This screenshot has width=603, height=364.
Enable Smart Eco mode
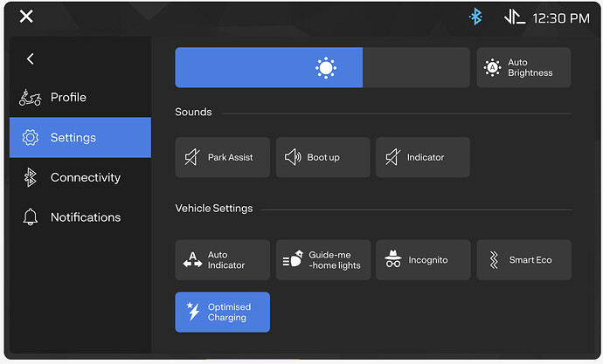coord(523,260)
